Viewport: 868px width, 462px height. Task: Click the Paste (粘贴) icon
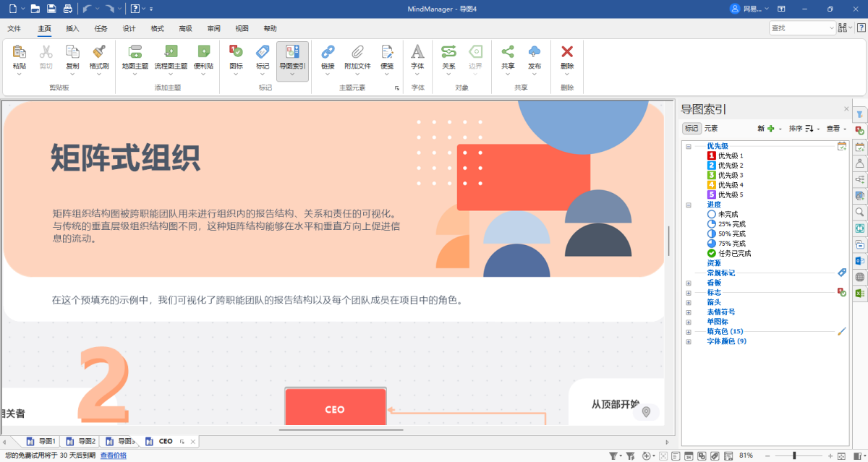[x=20, y=52]
